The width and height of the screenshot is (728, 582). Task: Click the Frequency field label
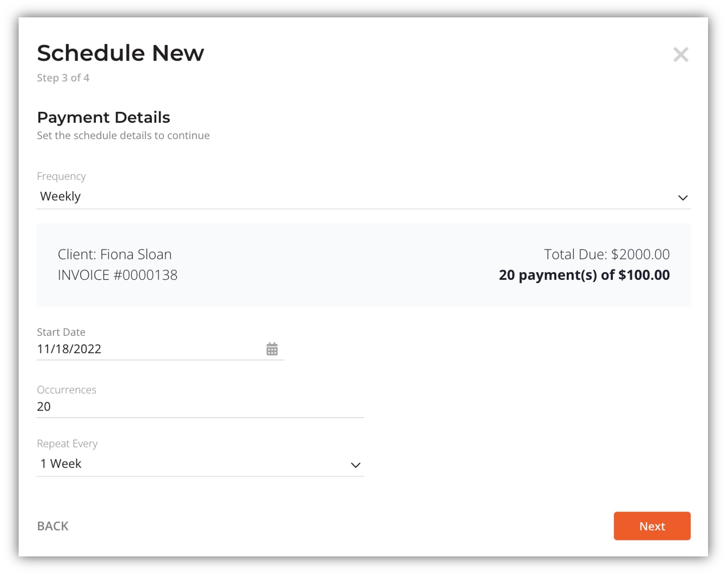pyautogui.click(x=61, y=177)
